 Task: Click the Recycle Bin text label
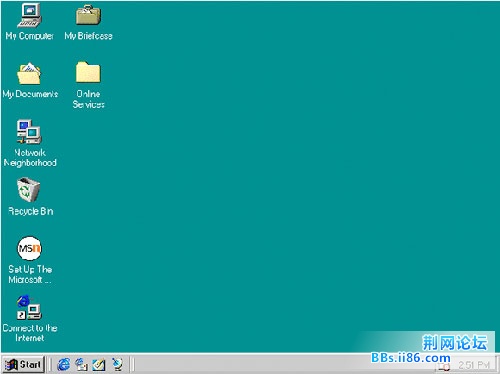31,211
